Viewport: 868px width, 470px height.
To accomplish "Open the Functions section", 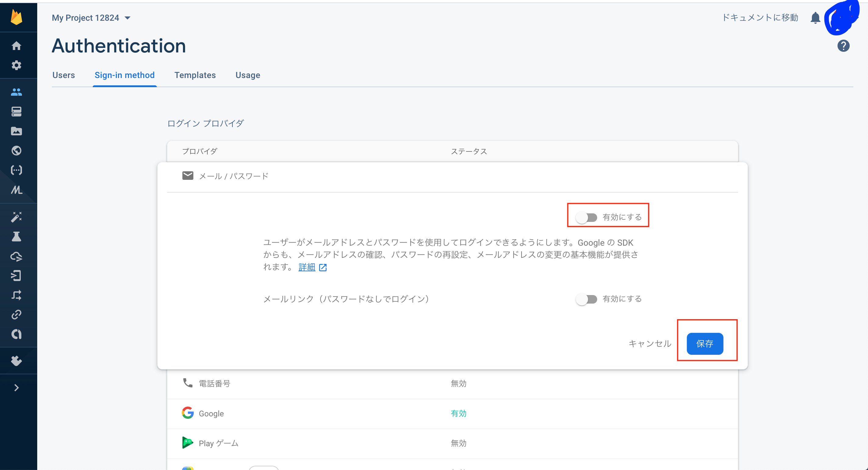I will pyautogui.click(x=16, y=170).
